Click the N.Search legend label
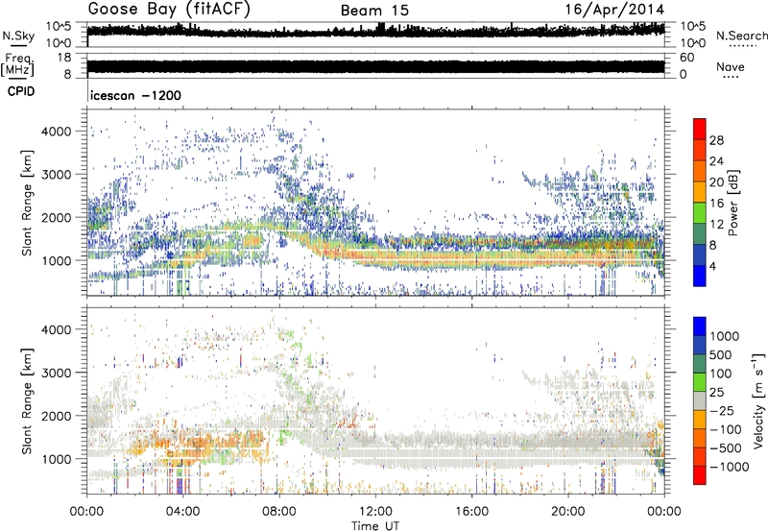The height and width of the screenshot is (532, 768). (741, 36)
